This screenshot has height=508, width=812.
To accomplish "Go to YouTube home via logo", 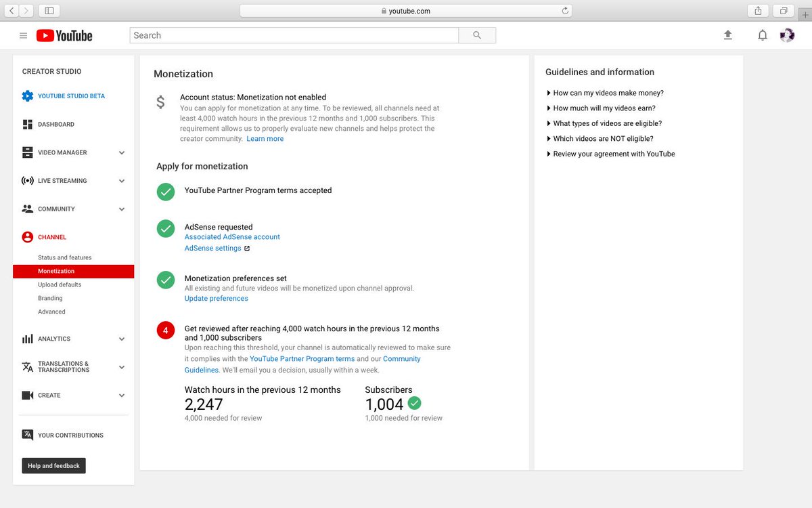I will [x=64, y=35].
